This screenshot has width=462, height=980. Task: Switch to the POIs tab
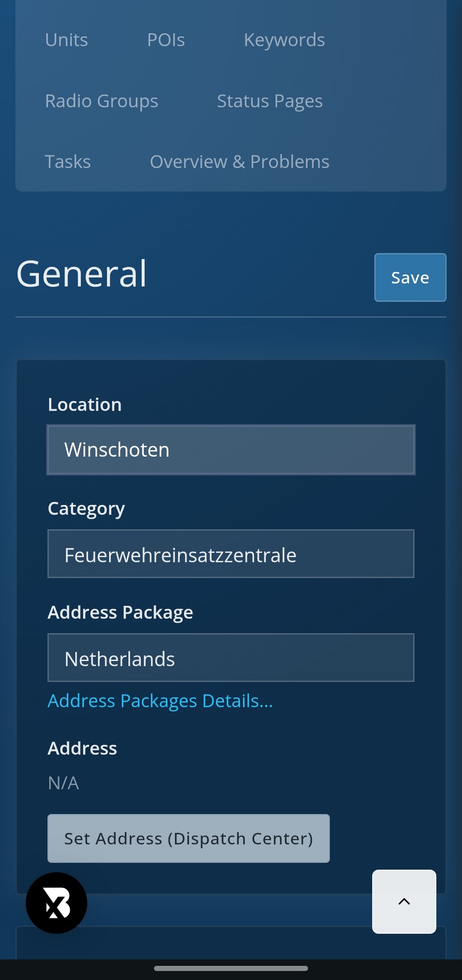pyautogui.click(x=166, y=40)
